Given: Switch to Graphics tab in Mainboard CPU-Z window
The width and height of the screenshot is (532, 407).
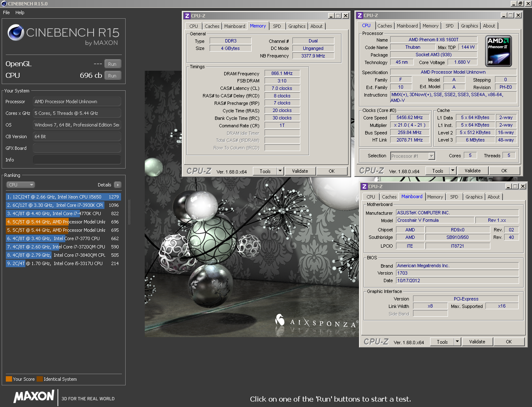Looking at the screenshot, I should coord(474,197).
